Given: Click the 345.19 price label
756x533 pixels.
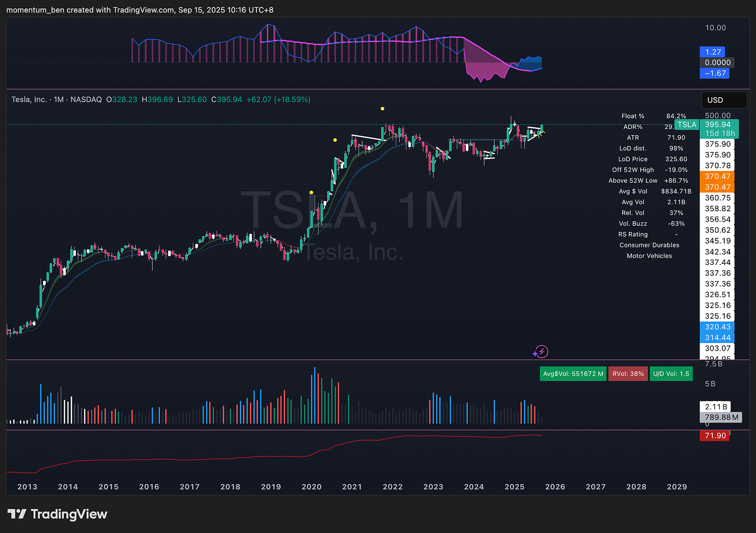Looking at the screenshot, I should (x=718, y=241).
